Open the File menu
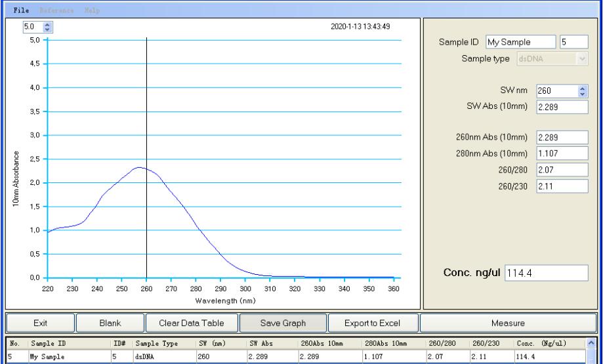The height and width of the screenshot is (364, 603). pyautogui.click(x=21, y=10)
